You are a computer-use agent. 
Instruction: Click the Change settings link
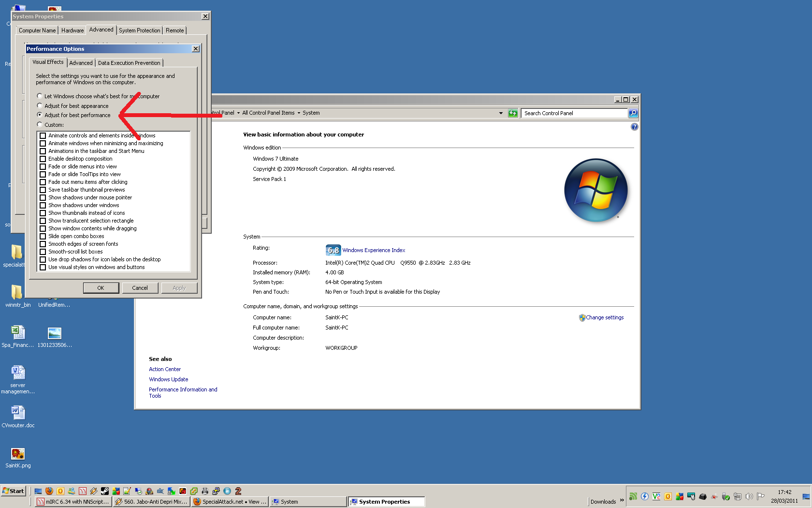[x=605, y=317]
